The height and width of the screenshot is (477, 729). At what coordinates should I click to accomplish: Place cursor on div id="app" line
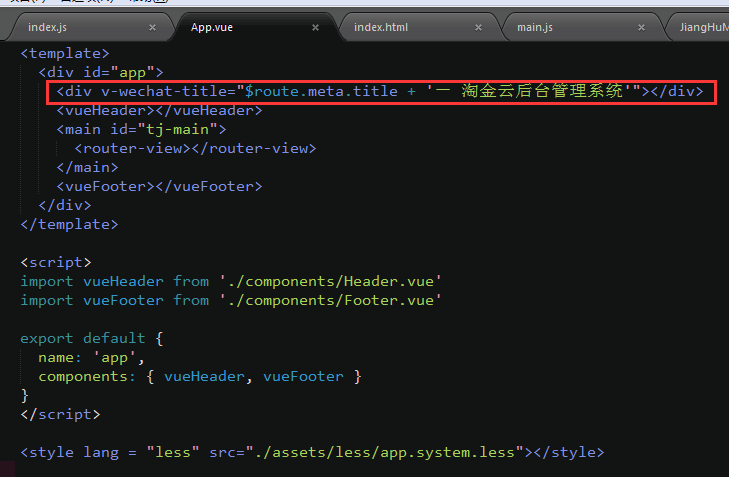point(100,73)
